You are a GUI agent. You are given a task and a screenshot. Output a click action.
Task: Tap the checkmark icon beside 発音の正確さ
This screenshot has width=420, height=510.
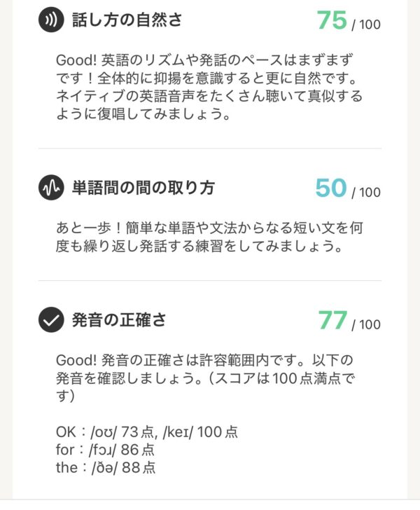coord(51,320)
